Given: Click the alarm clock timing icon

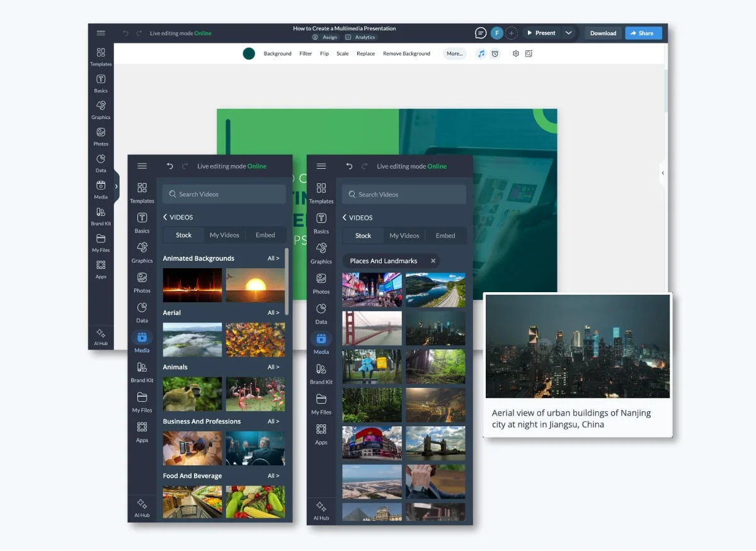Looking at the screenshot, I should 495,54.
